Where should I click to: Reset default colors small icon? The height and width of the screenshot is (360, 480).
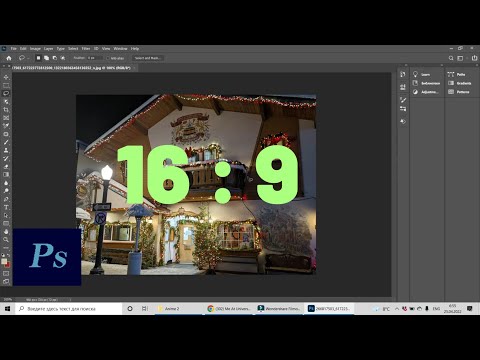[3, 255]
